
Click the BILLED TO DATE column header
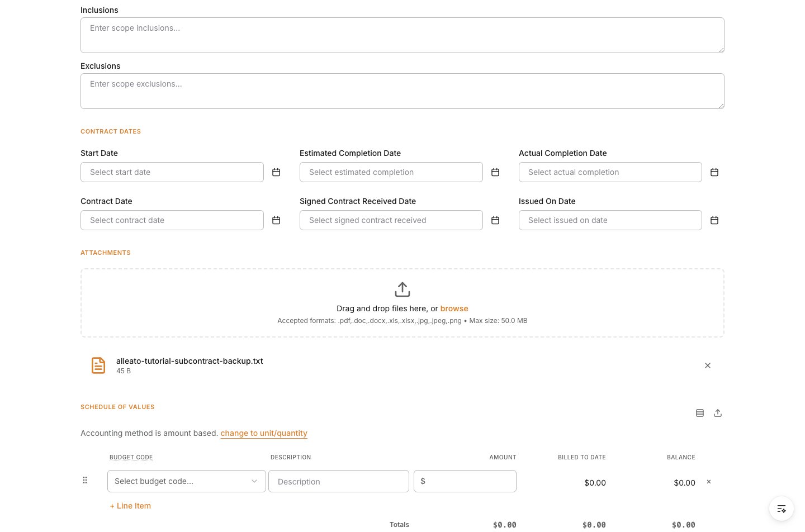point(582,457)
